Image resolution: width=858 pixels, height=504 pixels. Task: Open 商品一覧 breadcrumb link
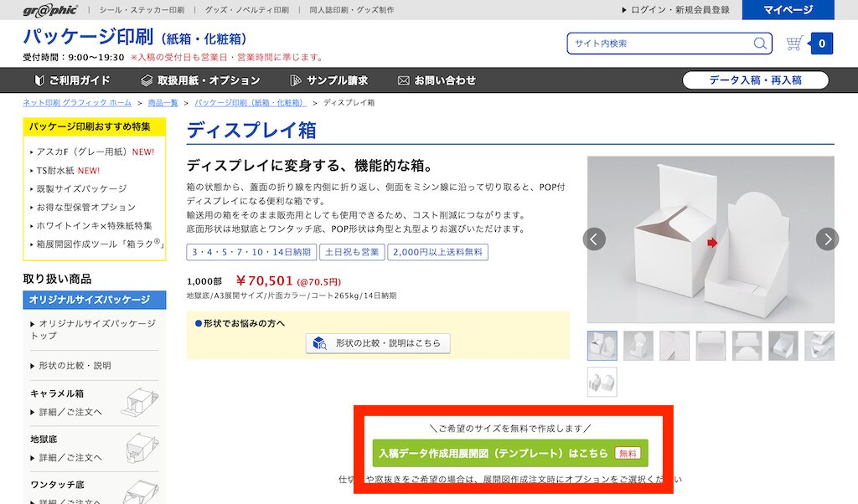(163, 103)
